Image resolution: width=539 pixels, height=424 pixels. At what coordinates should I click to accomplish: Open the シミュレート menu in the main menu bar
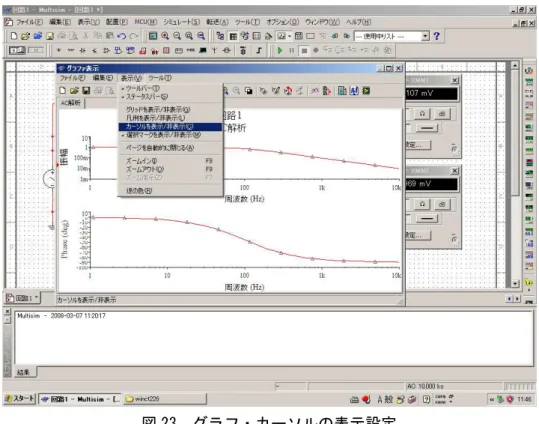(182, 22)
